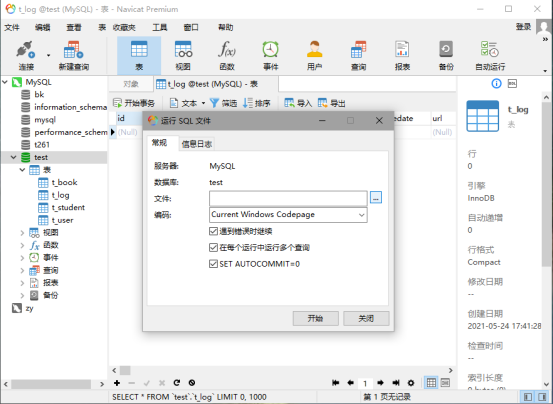
Task: Open the 编辑 (Edit) menu
Action: pos(42,27)
